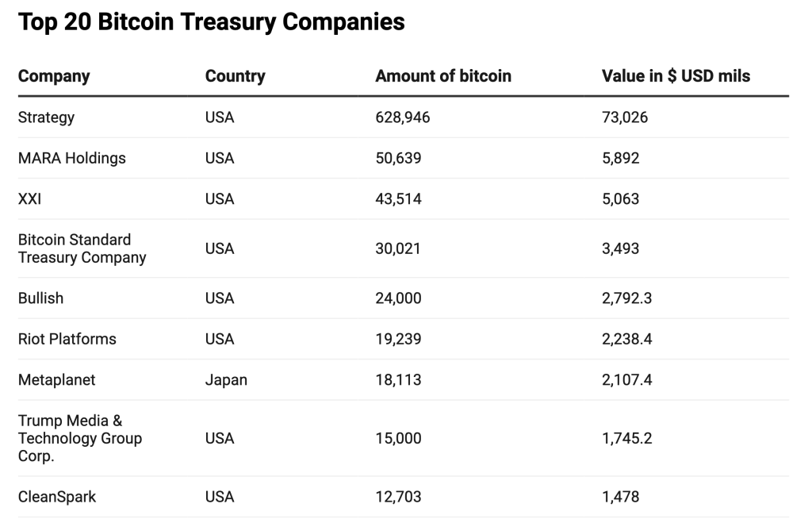Select CleanSpark's 12,703 bitcoin amount
812x519 pixels.
(x=398, y=497)
